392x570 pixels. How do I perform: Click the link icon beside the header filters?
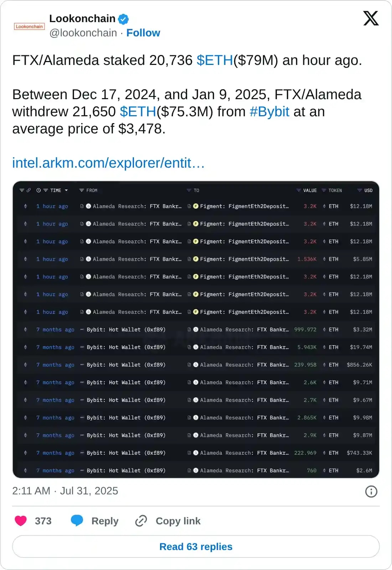click(29, 190)
